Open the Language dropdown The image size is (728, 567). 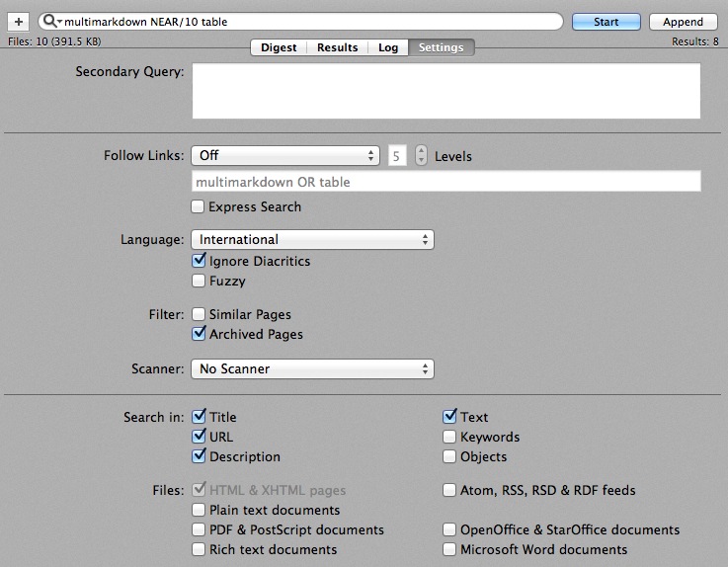(312, 240)
